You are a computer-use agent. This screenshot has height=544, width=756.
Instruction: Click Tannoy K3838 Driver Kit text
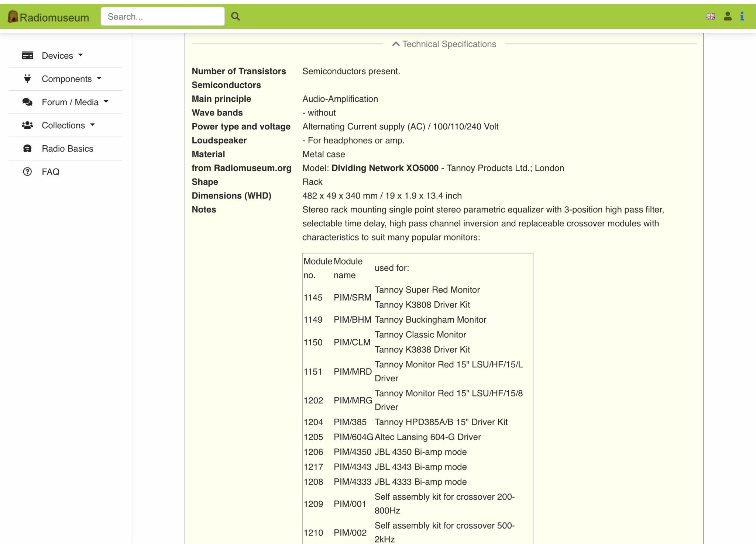click(x=422, y=349)
